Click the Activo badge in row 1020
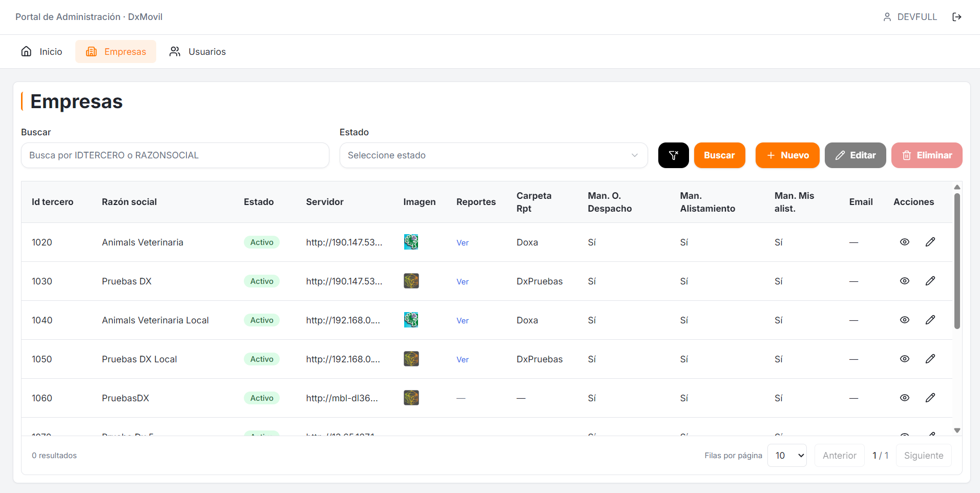 coord(262,242)
